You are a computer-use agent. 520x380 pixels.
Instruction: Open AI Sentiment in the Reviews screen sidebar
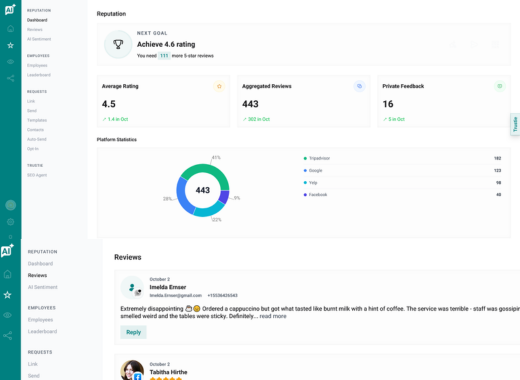43,287
